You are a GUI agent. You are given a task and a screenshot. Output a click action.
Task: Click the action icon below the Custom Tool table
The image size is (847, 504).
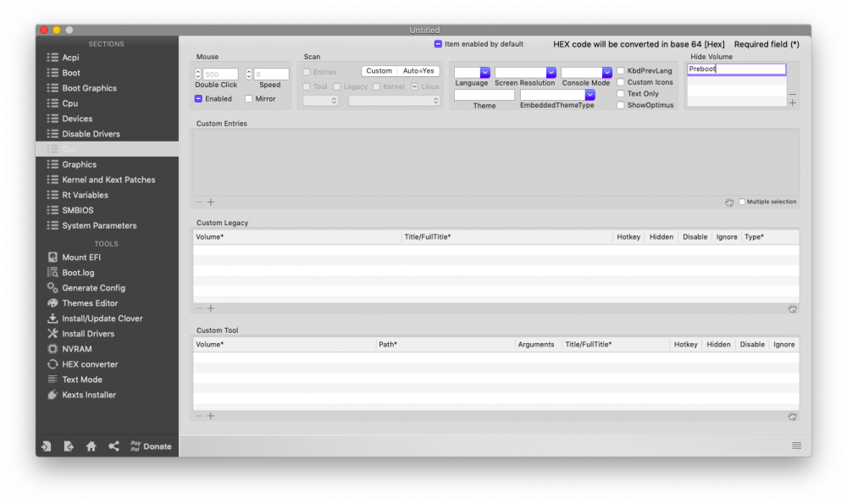(792, 417)
